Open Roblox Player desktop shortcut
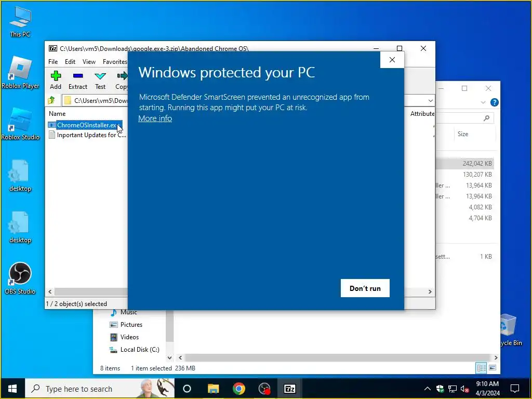Image resolution: width=532 pixels, height=399 pixels. pos(20,73)
